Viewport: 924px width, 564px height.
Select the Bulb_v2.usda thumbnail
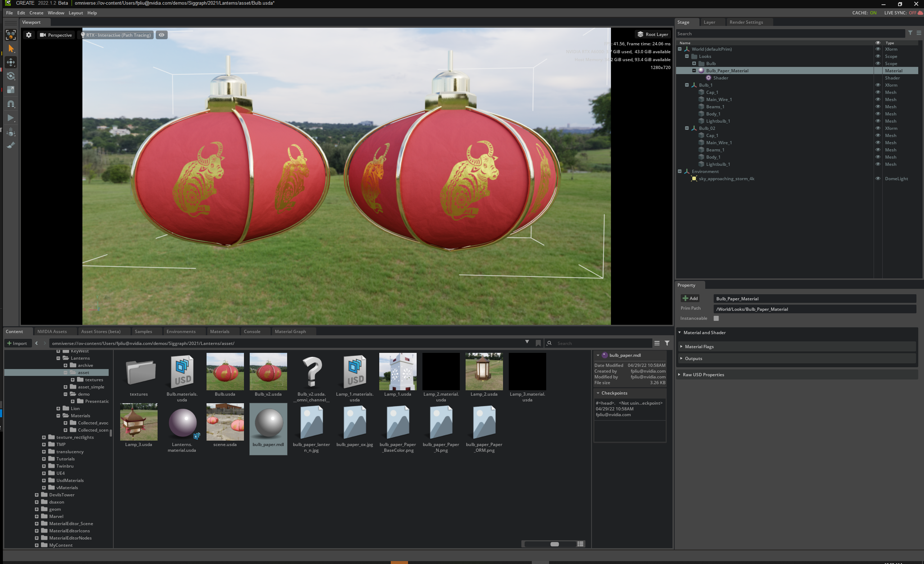tap(268, 372)
